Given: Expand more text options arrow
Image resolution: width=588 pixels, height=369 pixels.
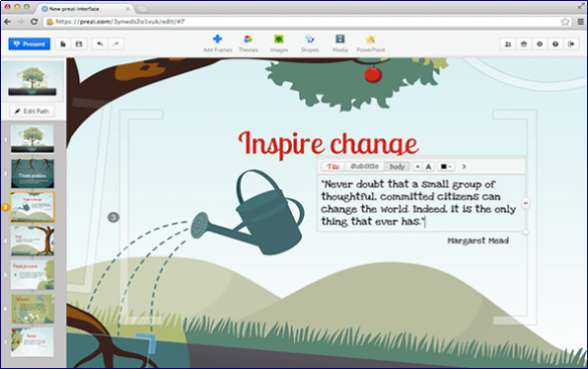Looking at the screenshot, I should tap(464, 167).
